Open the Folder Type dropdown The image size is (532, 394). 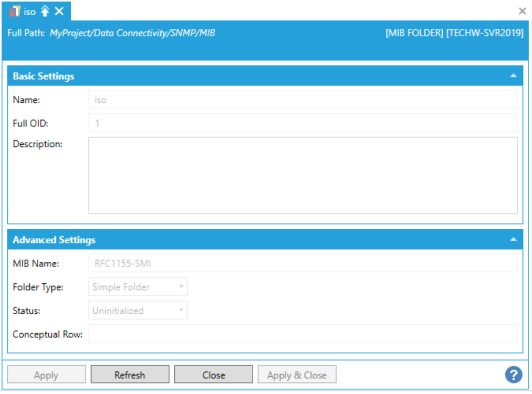click(138, 287)
